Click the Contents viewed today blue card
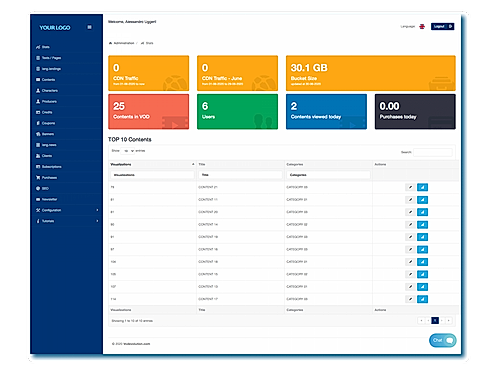 point(326,111)
